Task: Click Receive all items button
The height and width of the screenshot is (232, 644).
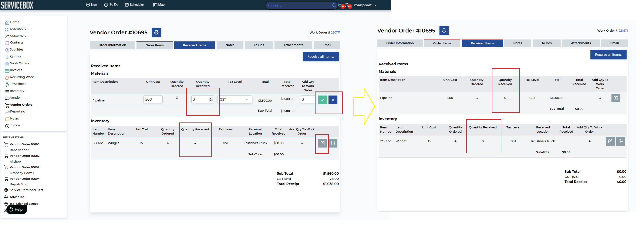Action: click(320, 57)
